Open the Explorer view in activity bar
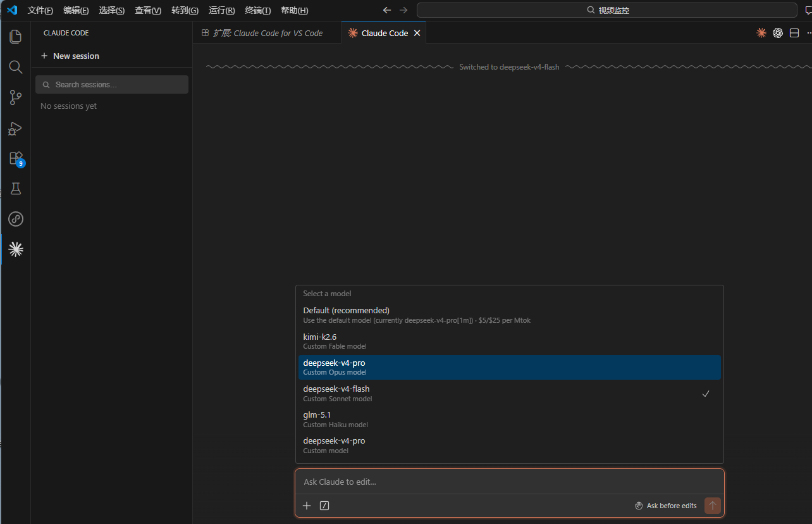This screenshot has height=524, width=812. click(x=16, y=37)
